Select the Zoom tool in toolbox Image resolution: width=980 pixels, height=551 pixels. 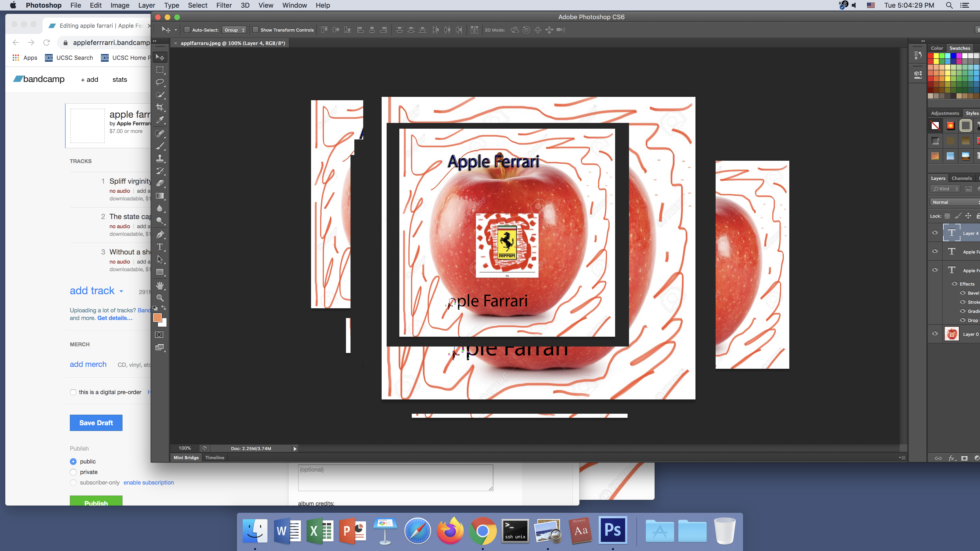coord(160,298)
